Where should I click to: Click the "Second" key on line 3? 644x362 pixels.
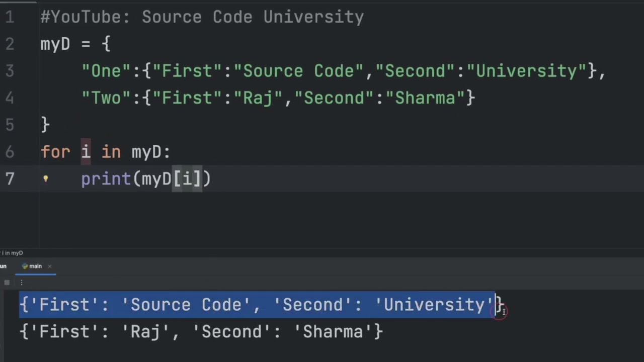(415, 71)
